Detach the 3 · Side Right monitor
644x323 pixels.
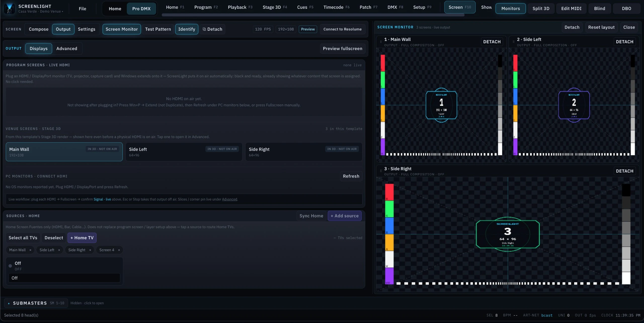click(x=624, y=171)
